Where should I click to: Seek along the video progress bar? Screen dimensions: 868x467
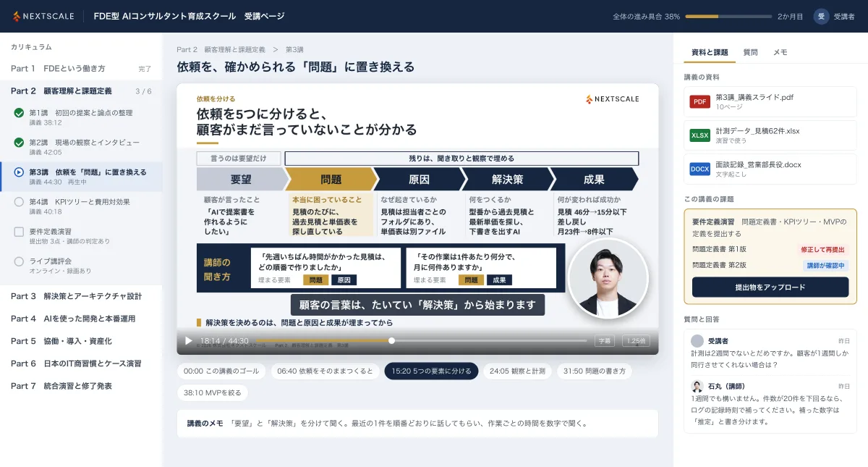(x=422, y=340)
